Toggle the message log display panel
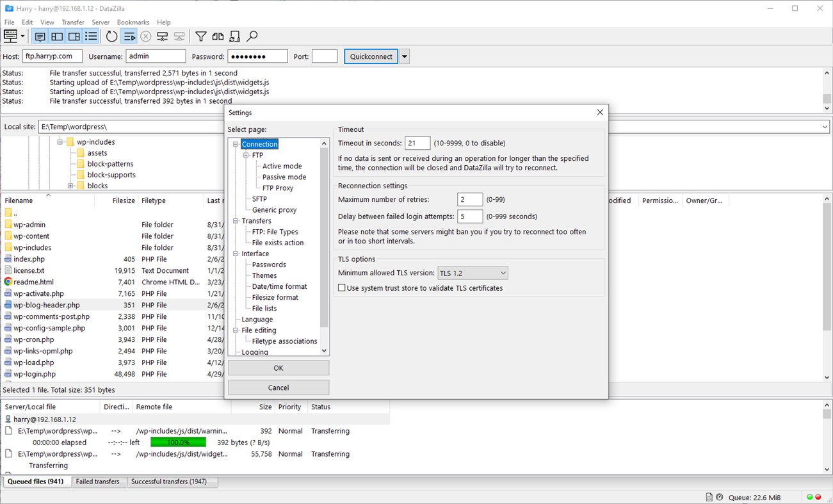Image resolution: width=833 pixels, height=504 pixels. (40, 36)
